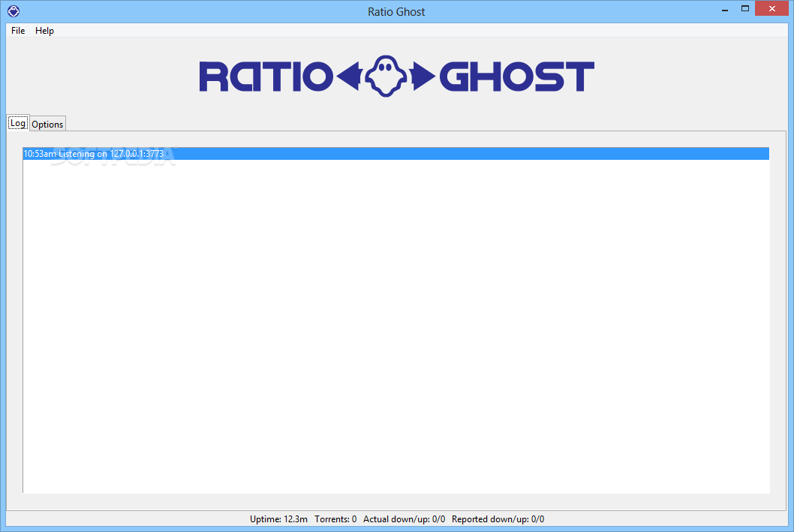The height and width of the screenshot is (532, 794).
Task: Switch to the Options tab
Action: tap(47, 124)
